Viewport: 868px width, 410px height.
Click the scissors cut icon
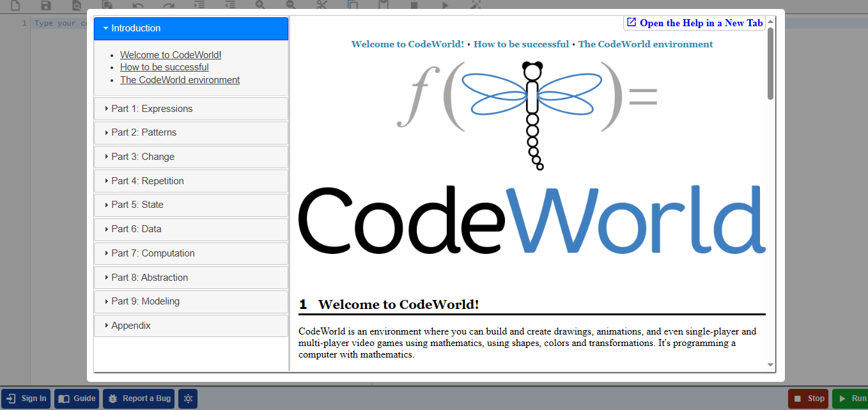[322, 4]
